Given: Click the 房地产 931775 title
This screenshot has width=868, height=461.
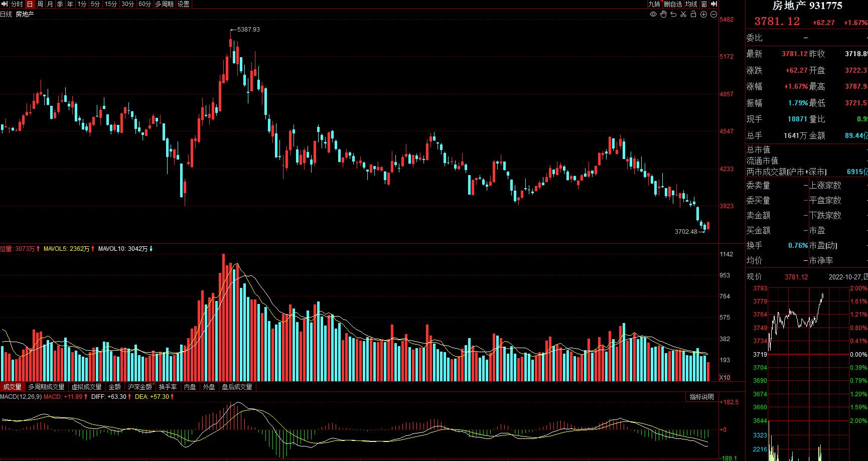Looking at the screenshot, I should point(807,6).
